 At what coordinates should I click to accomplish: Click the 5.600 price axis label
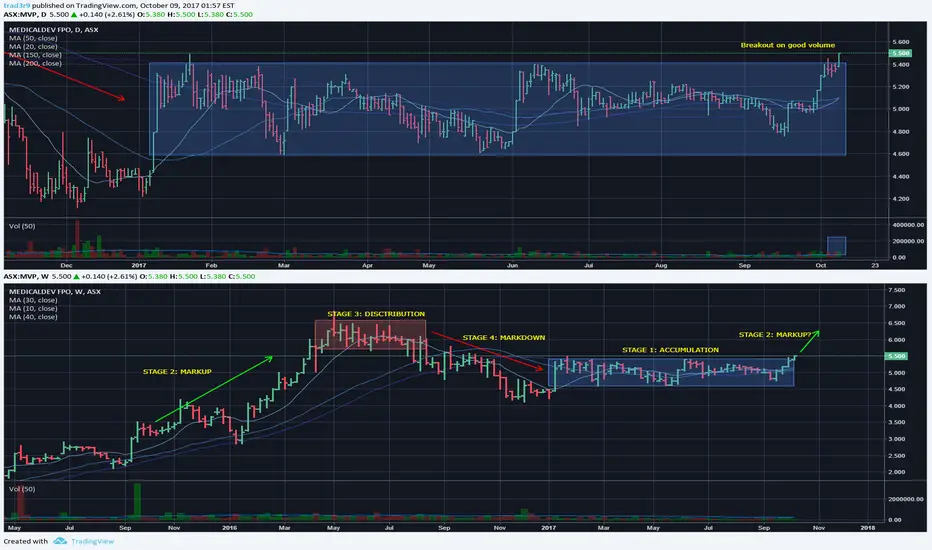[900, 42]
